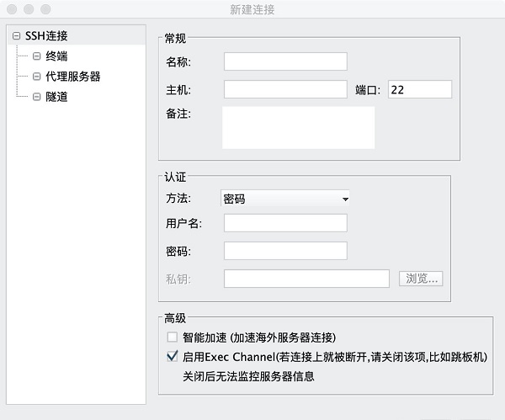Disable the 启用Exec Channel checkbox
This screenshot has width=505, height=420.
pyautogui.click(x=173, y=356)
